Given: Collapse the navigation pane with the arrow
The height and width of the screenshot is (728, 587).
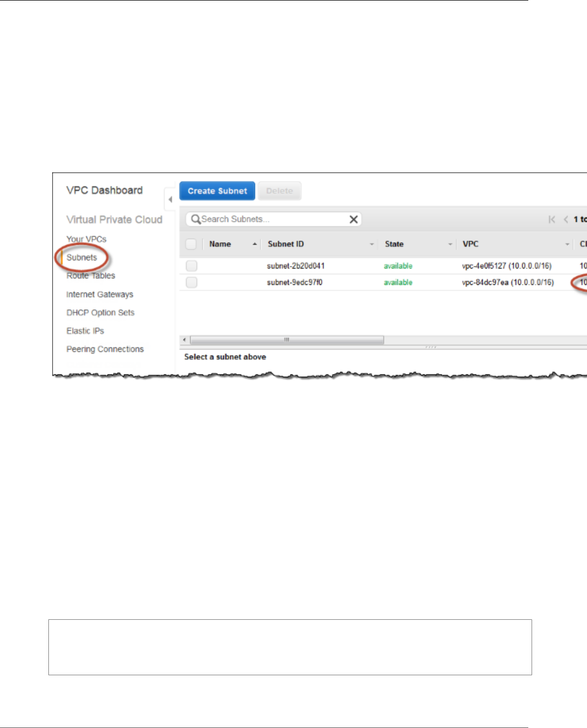Looking at the screenshot, I should point(170,200).
